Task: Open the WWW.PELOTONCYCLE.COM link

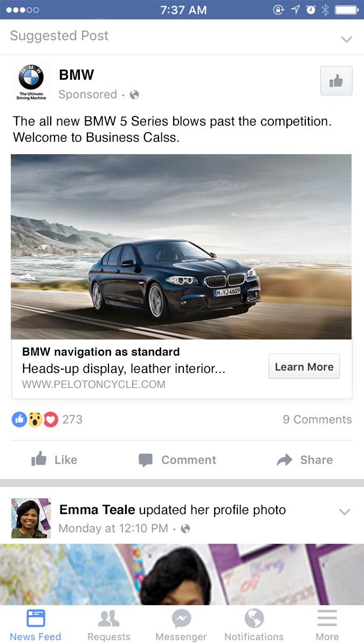Action: pyautogui.click(x=94, y=384)
